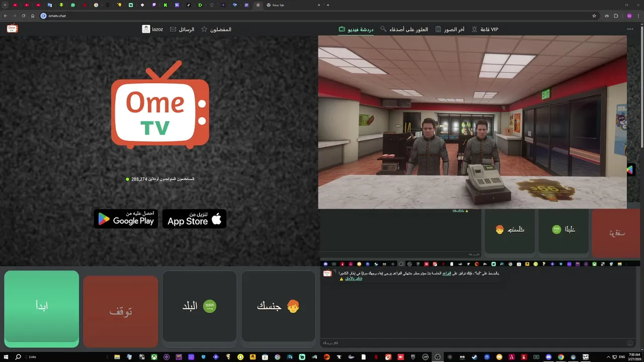
Task: Open المفضلون favorites star
Action: click(204, 29)
